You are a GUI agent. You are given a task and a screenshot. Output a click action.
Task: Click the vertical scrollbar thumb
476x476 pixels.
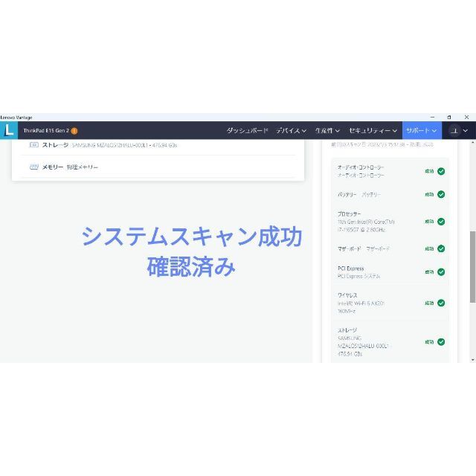coord(473,267)
